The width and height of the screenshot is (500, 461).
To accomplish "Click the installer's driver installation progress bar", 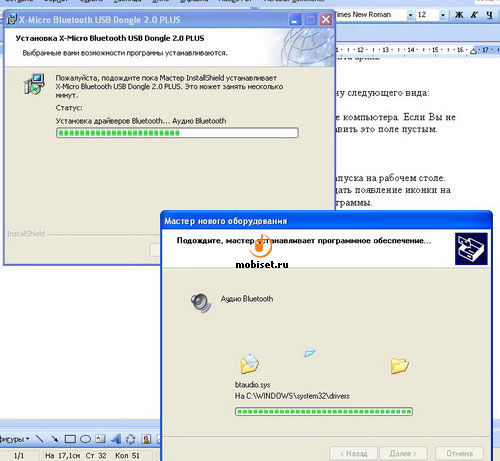I will (177, 133).
